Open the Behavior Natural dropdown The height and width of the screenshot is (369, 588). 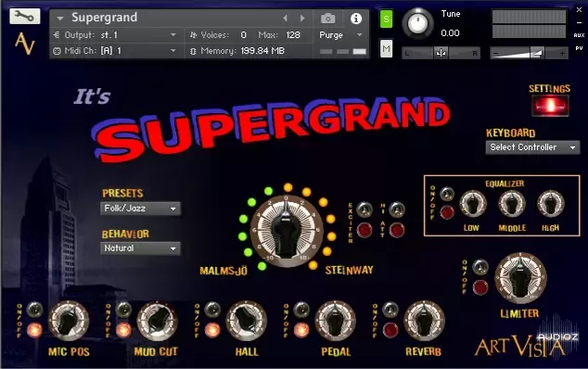(140, 248)
